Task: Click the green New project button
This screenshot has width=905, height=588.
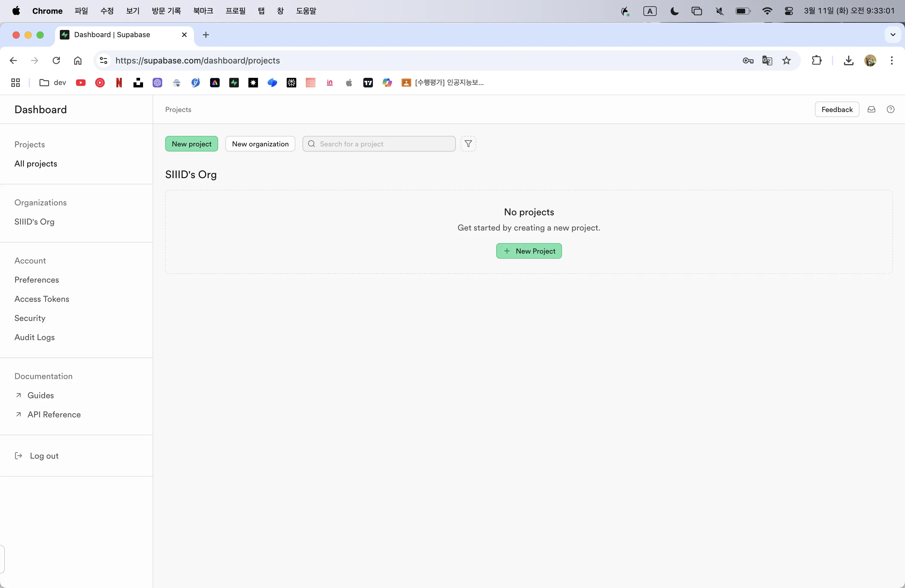Action: point(191,144)
